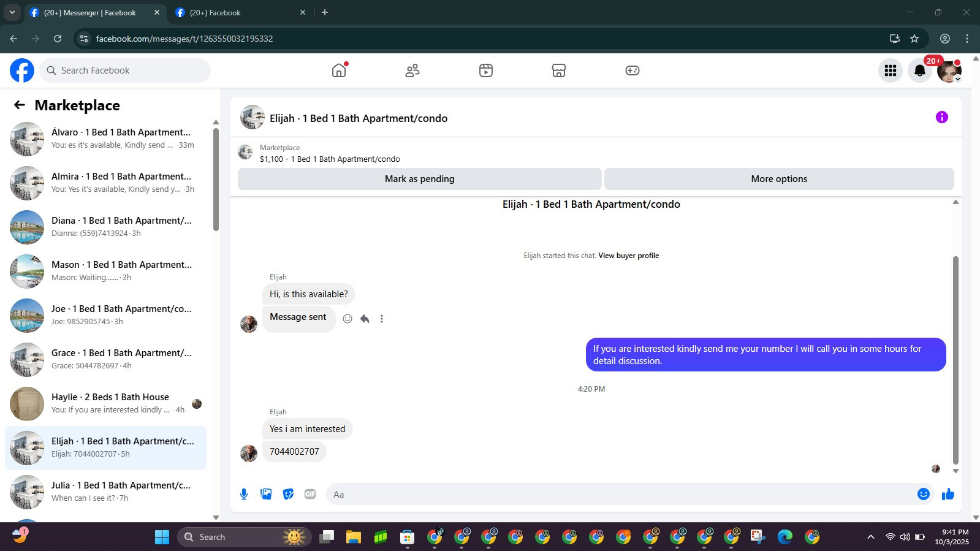Click the 'Yes i am interested' message
This screenshot has height=551, width=980.
(308, 429)
